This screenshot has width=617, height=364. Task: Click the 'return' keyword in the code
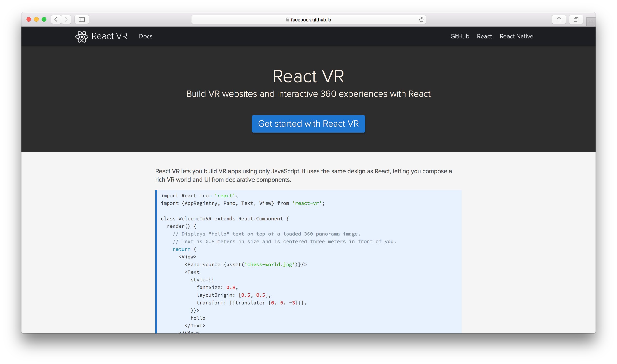tap(181, 249)
